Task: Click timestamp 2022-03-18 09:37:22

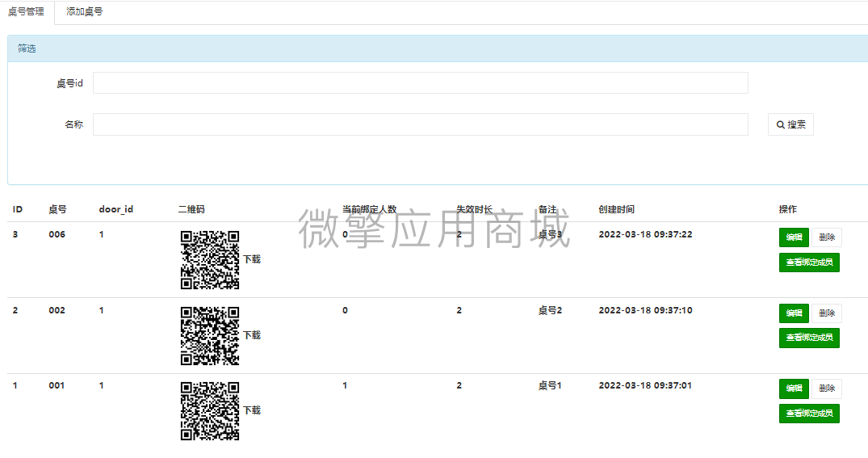Action: point(645,234)
